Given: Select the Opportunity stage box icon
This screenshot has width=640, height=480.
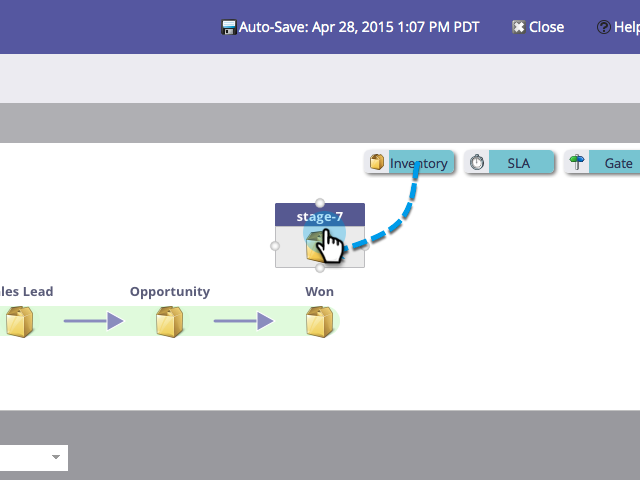Looking at the screenshot, I should click(169, 322).
